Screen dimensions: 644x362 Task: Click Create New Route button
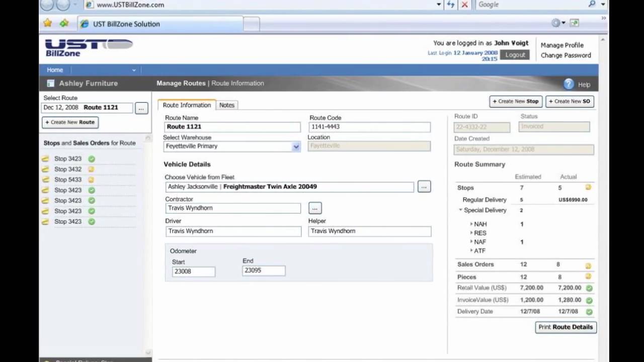pos(70,122)
